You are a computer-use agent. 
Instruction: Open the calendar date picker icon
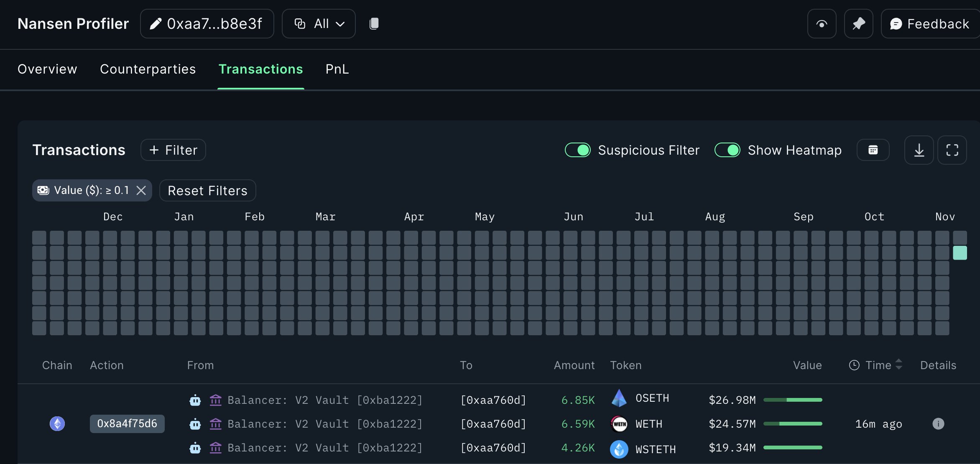[873, 150]
